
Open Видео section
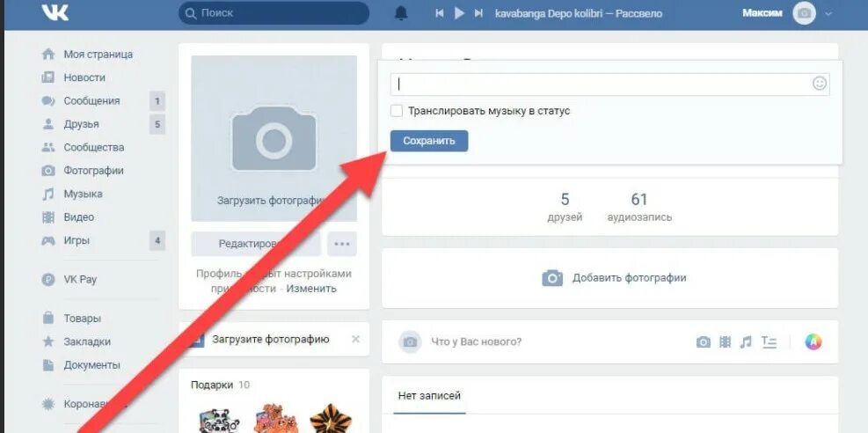pyautogui.click(x=78, y=217)
